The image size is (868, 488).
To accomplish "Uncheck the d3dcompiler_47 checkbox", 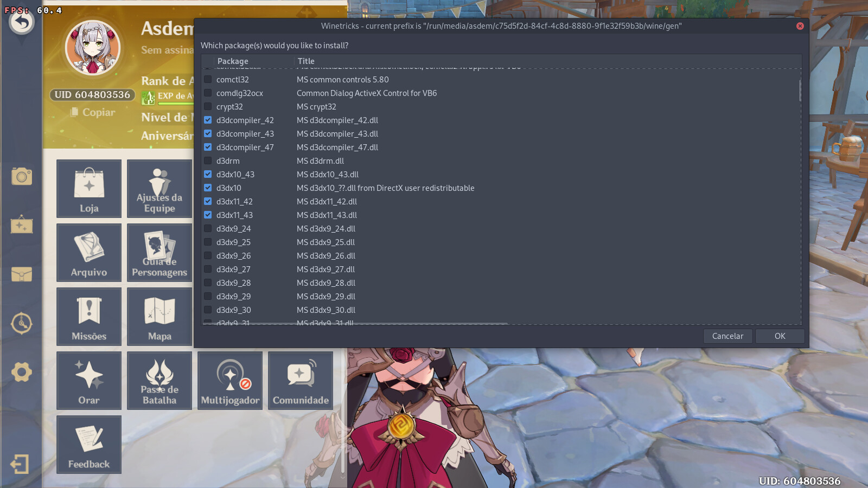I will (208, 147).
